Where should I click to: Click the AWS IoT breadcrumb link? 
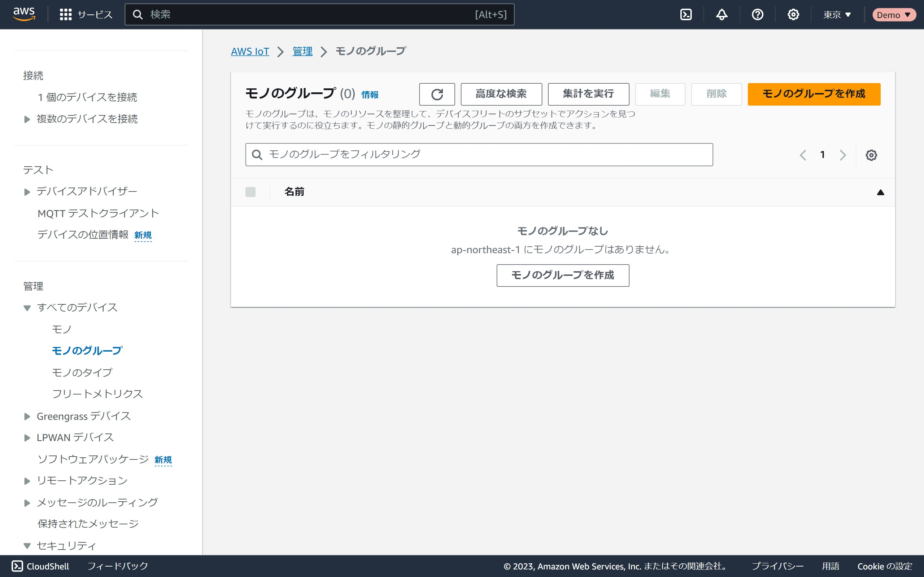pos(250,51)
